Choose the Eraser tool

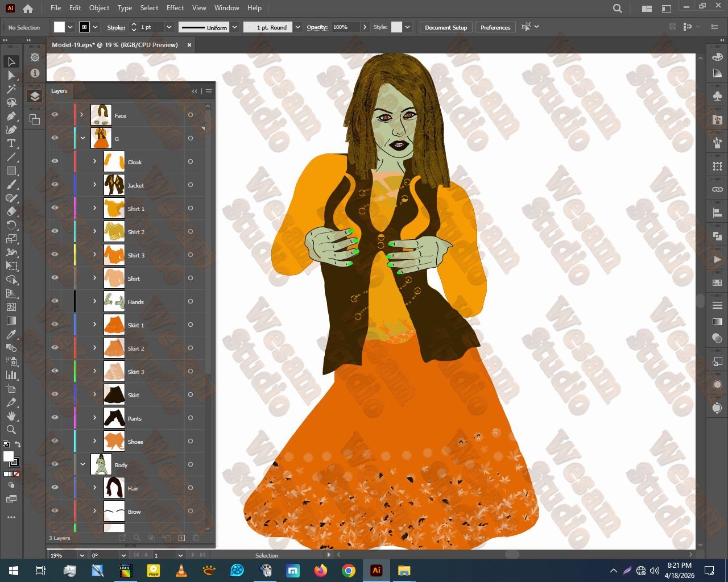[11, 211]
